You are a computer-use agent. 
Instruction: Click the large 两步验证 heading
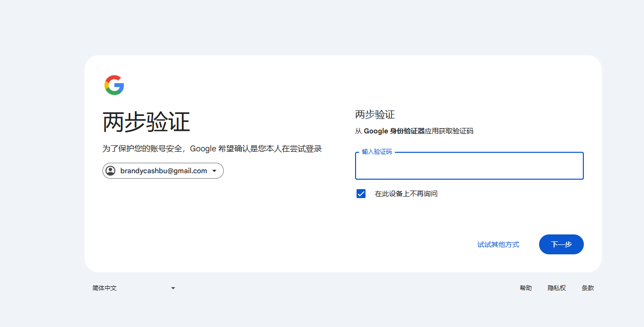(146, 122)
